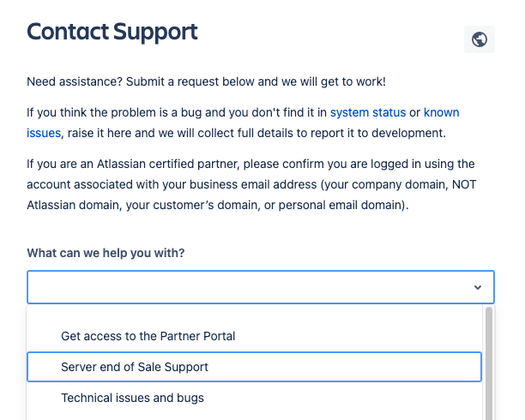Collapse the dropdown using the chevron arrow
525x420 pixels.
pyautogui.click(x=478, y=287)
